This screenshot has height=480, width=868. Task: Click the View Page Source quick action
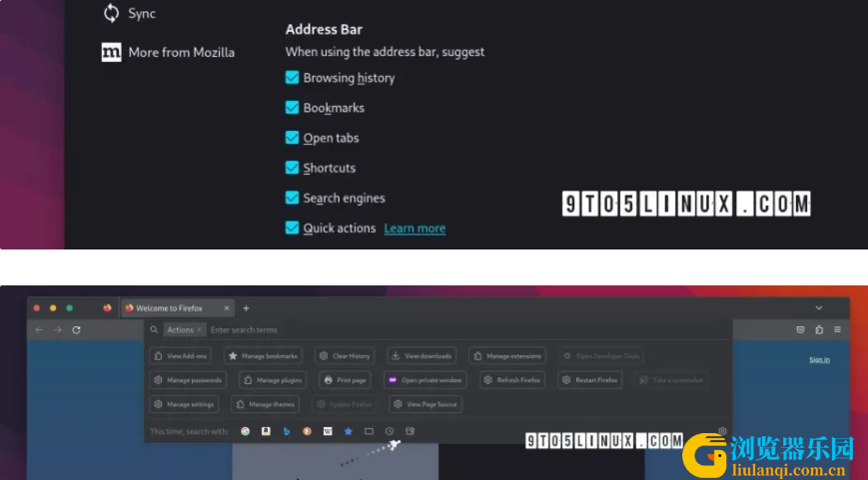click(426, 404)
